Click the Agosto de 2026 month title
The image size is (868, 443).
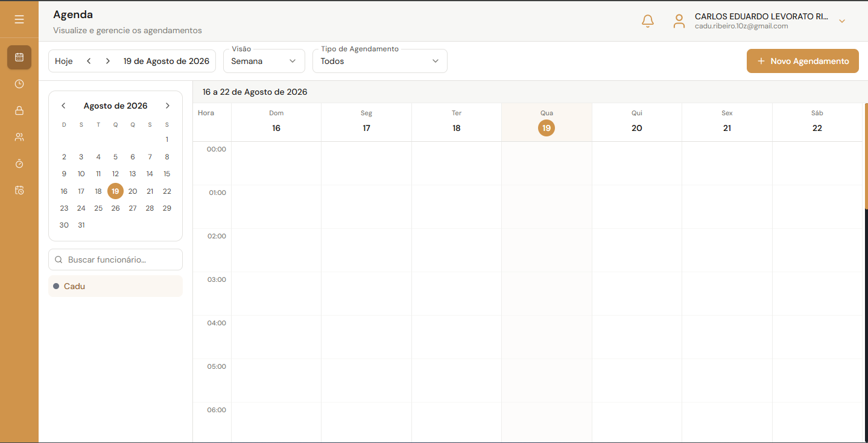point(115,106)
